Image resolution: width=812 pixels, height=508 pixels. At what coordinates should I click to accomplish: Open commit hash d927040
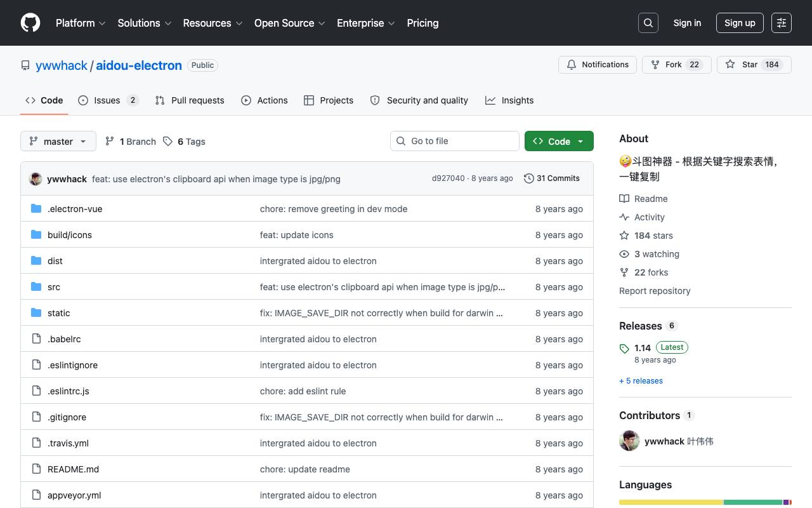coord(449,178)
